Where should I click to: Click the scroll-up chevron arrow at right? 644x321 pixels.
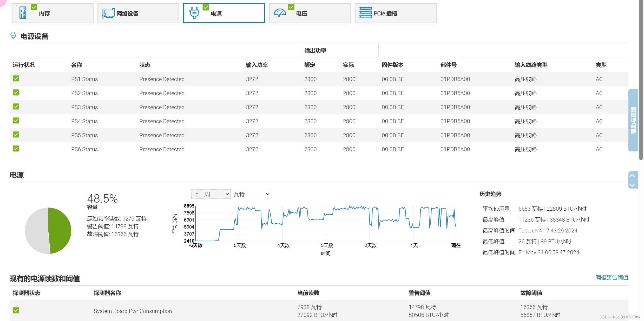pyautogui.click(x=632, y=176)
